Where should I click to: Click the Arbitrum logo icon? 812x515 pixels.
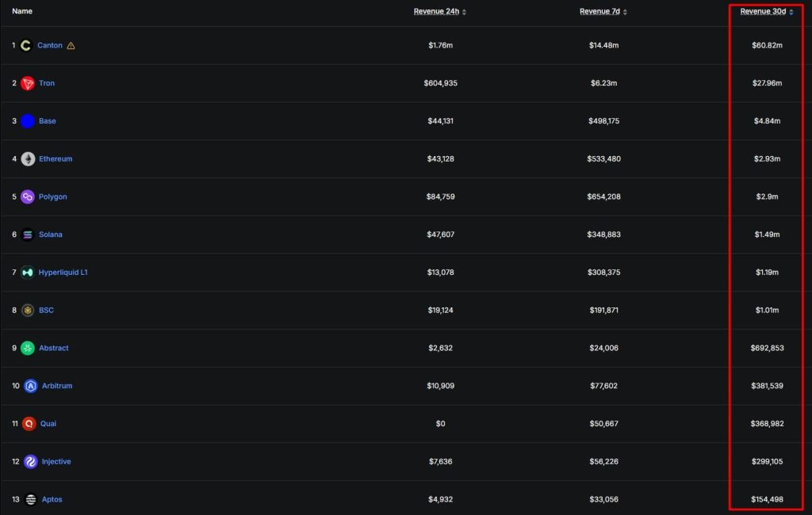point(31,386)
